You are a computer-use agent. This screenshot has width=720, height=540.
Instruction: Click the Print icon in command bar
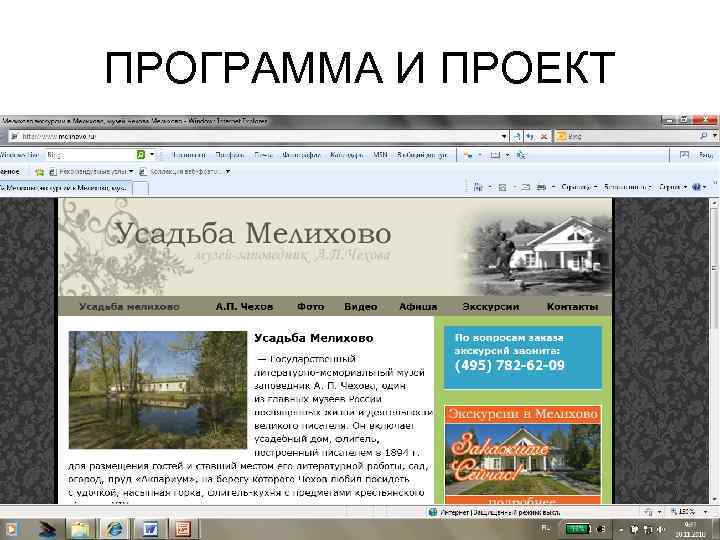click(x=542, y=187)
